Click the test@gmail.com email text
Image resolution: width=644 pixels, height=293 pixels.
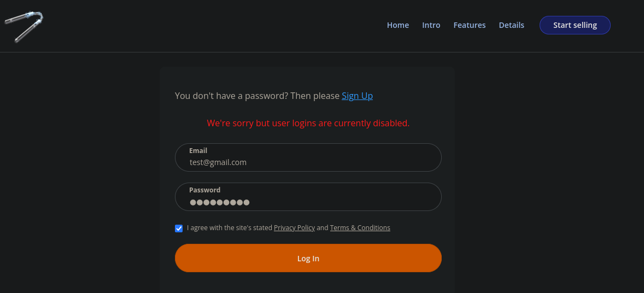pyautogui.click(x=218, y=162)
